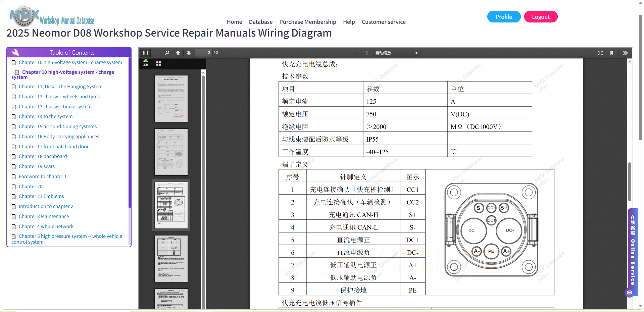The height and width of the screenshot is (312, 644).
Task: Show document outline view
Action: 146,63
